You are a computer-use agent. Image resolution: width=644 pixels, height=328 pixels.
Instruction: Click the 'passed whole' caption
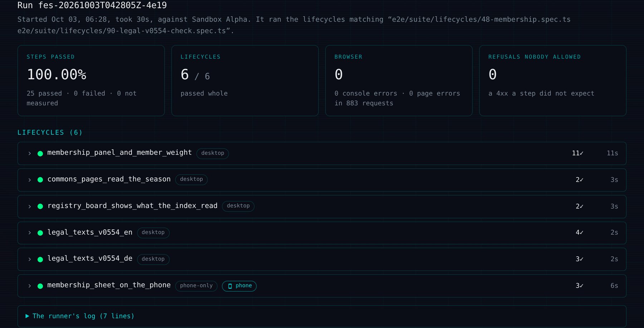[x=204, y=94]
